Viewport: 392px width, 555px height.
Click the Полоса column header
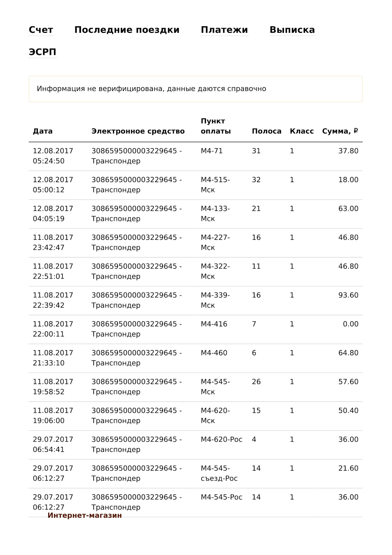click(x=266, y=131)
